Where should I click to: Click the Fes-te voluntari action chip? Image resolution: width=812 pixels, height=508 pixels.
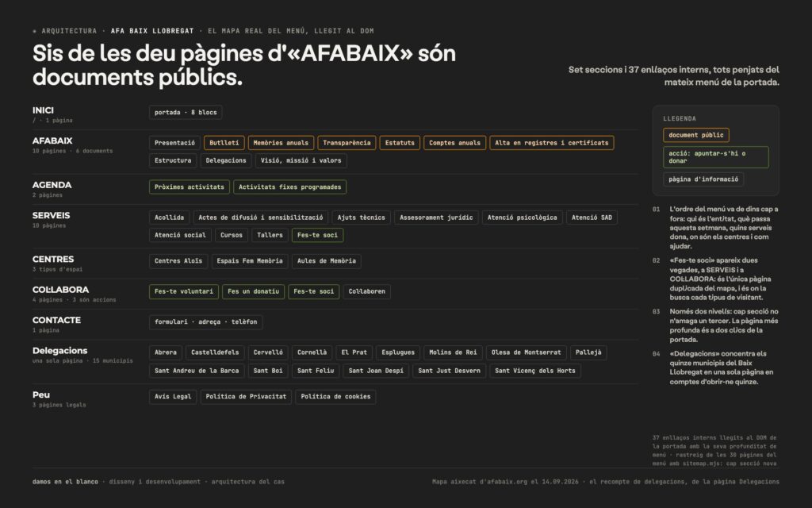(x=184, y=292)
